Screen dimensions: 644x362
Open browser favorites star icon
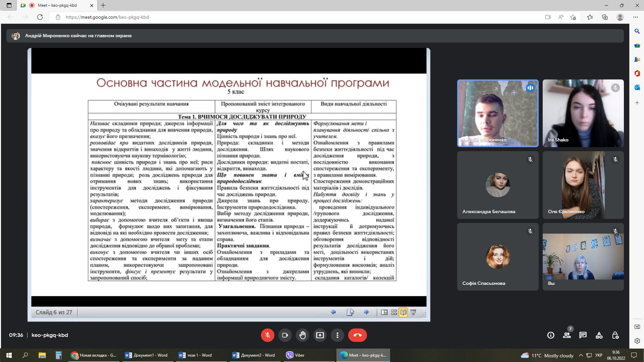(x=590, y=17)
